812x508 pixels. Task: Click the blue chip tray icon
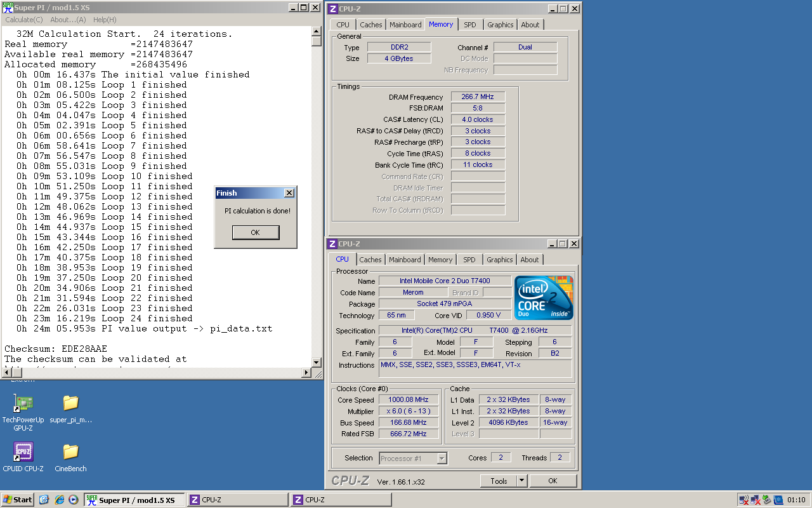tap(778, 500)
